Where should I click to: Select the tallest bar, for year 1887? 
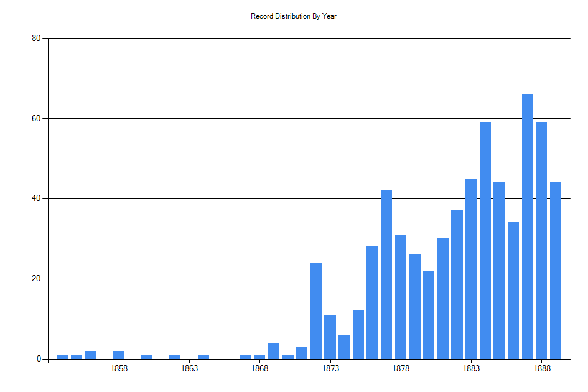[528, 226]
